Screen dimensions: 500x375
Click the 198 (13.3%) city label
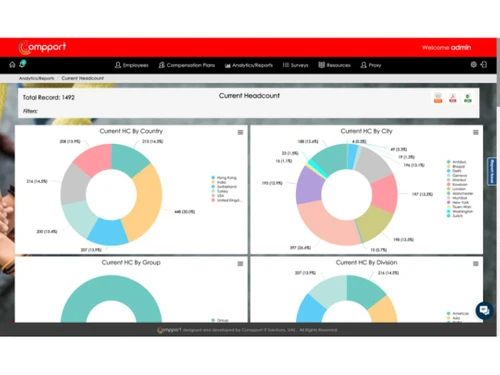(403, 239)
